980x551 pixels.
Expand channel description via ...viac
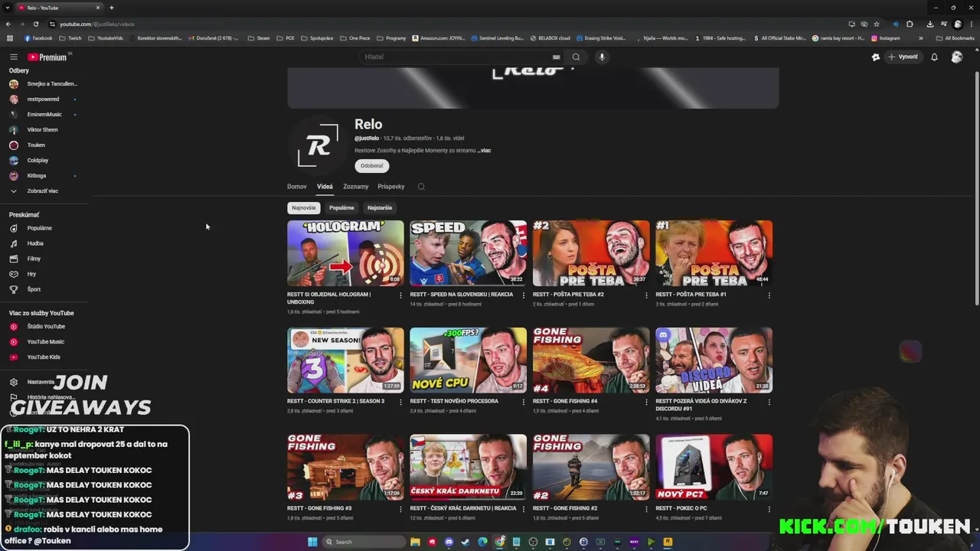pos(484,150)
